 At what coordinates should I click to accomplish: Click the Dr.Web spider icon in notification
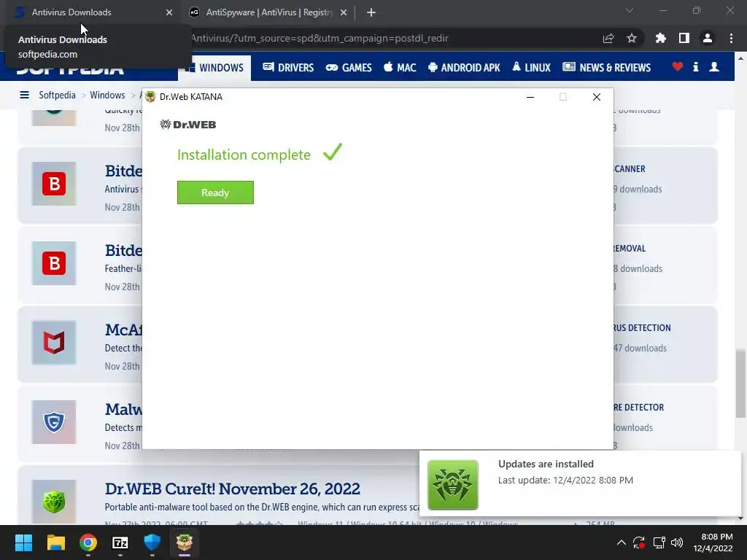click(x=452, y=484)
